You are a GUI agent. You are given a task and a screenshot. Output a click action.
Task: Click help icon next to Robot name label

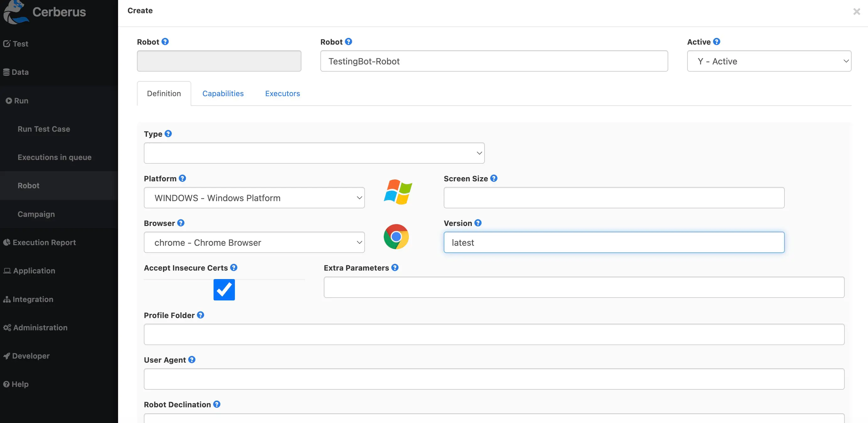click(348, 41)
